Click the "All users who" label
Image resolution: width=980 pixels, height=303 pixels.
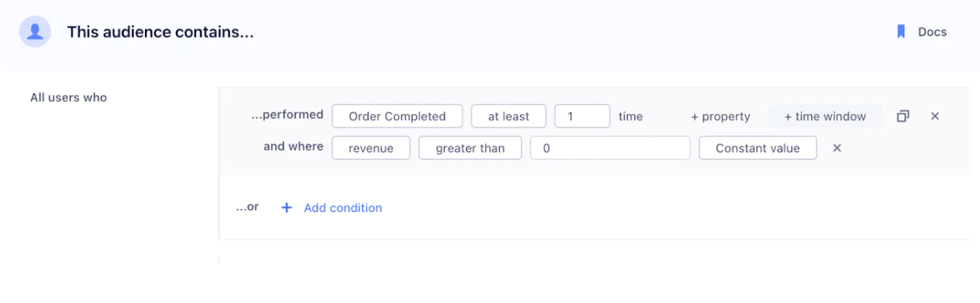[x=69, y=98]
